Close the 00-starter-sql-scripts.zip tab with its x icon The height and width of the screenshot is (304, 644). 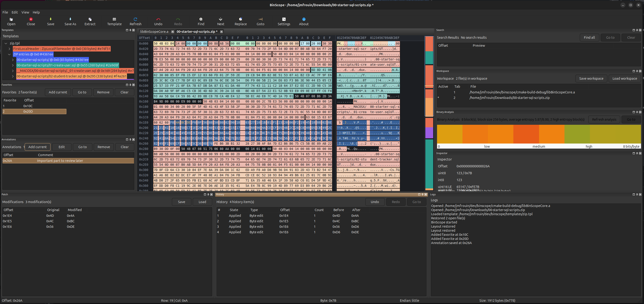221,32
